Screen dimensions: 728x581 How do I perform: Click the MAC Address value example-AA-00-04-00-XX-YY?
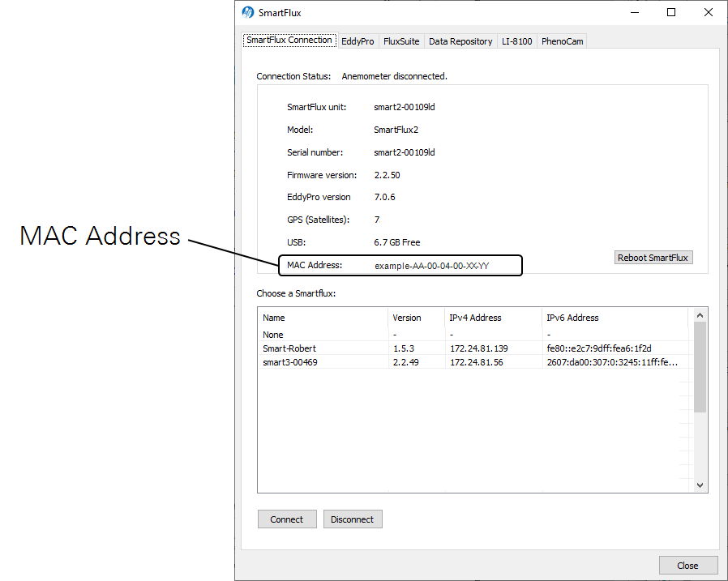click(432, 266)
